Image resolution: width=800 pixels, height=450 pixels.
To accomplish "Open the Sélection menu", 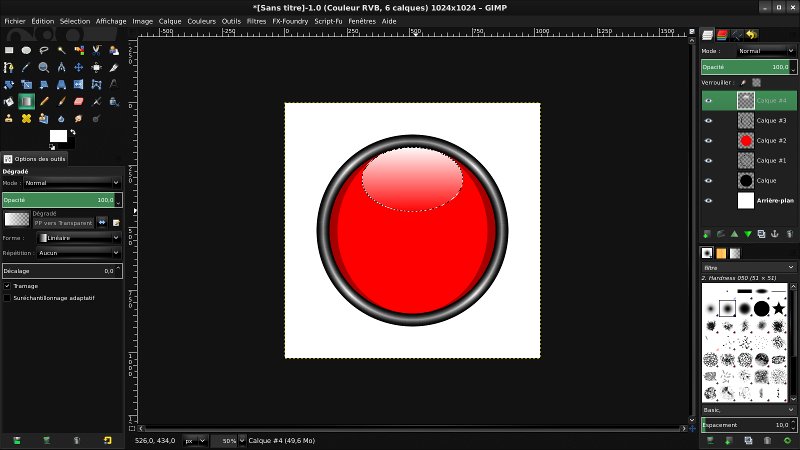I will coord(74,21).
